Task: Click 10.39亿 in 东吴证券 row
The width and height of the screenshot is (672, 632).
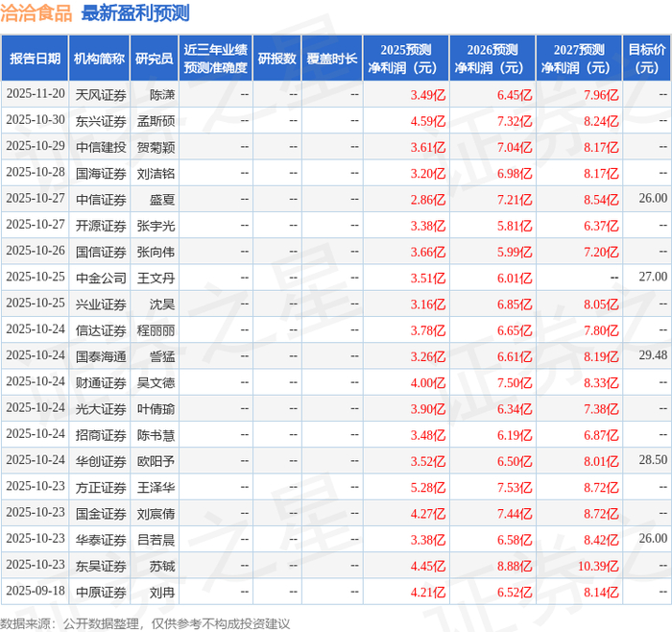Action: click(x=598, y=566)
